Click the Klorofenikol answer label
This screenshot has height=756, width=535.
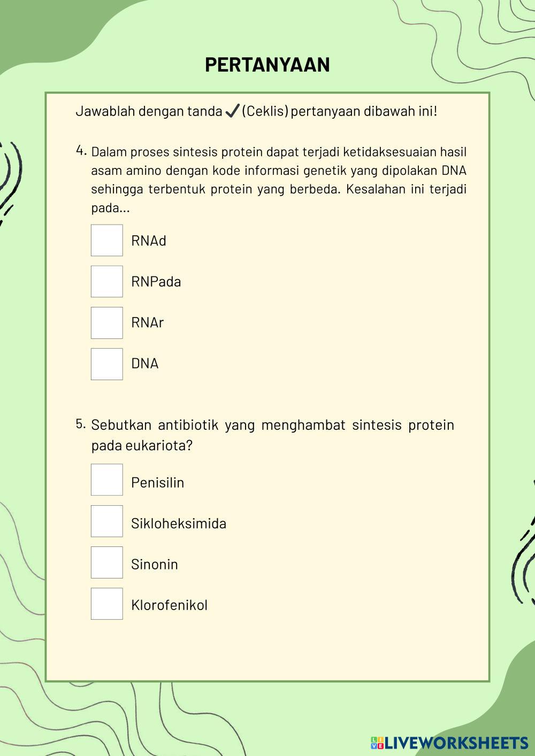click(169, 605)
